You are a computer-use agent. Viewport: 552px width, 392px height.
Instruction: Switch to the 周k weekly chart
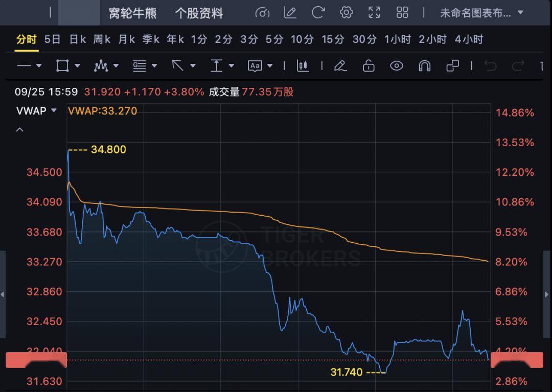click(x=102, y=39)
